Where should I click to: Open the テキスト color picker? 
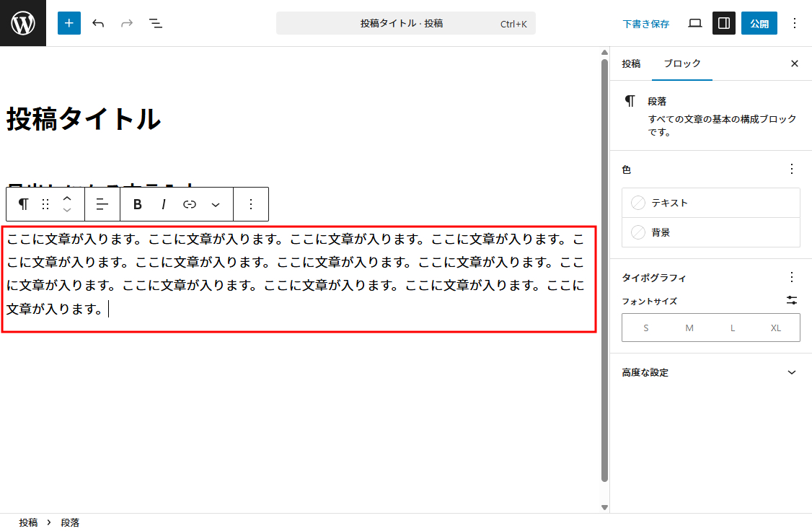710,203
